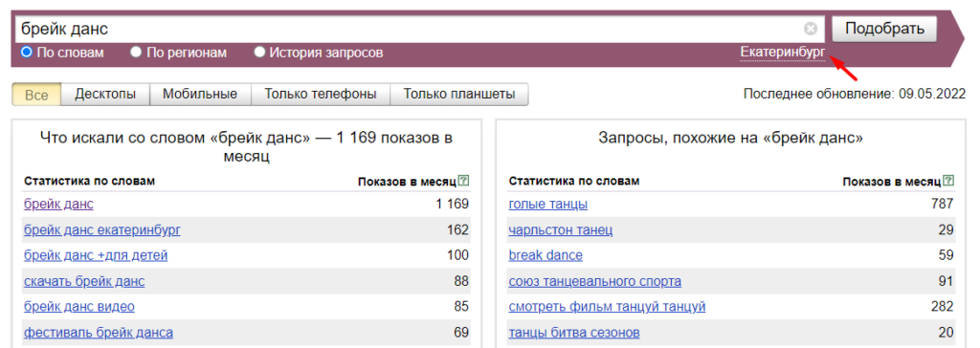
Task: Open the 'союз танцевального спорта' link
Action: click(x=595, y=281)
